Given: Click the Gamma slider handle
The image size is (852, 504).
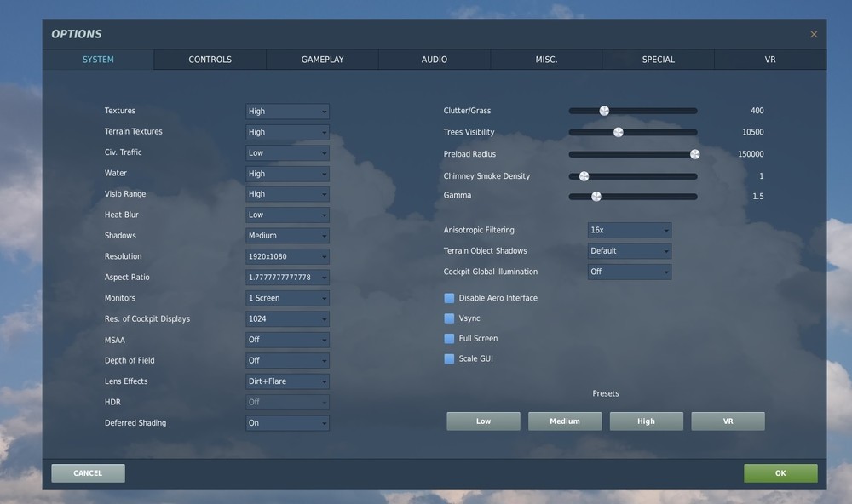Looking at the screenshot, I should [x=596, y=197].
